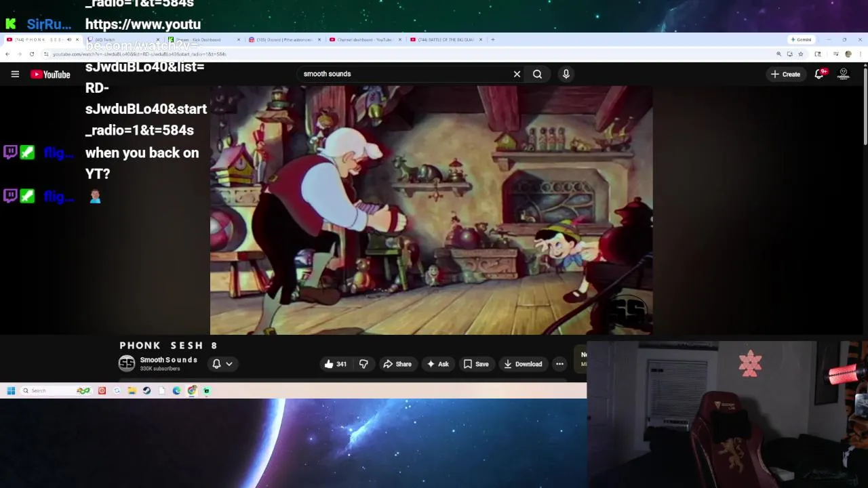Open a new browser tab
This screenshot has width=868, height=488.
point(493,39)
